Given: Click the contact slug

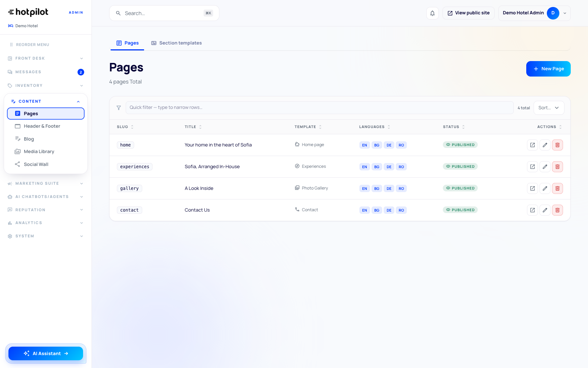Looking at the screenshot, I should point(129,210).
